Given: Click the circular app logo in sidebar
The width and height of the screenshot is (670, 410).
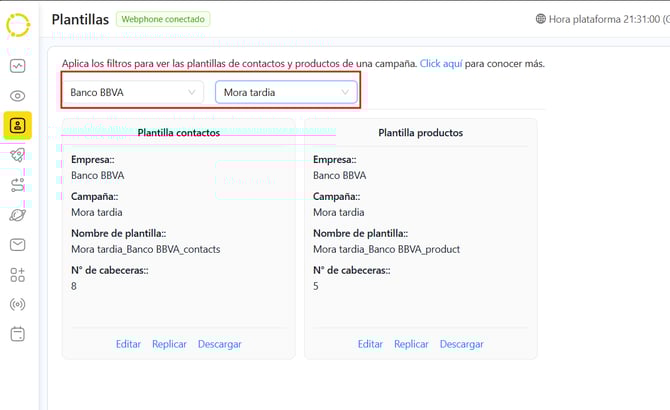Looking at the screenshot, I should click(x=18, y=25).
